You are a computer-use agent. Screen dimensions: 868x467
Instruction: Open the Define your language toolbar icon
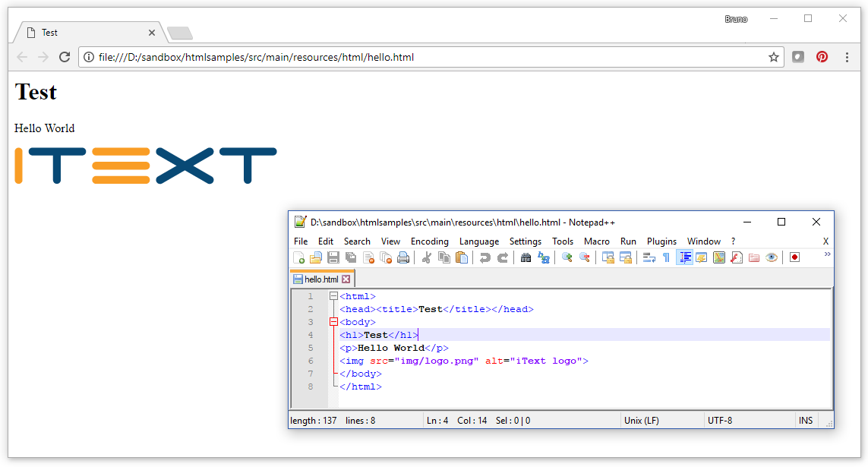pos(702,258)
